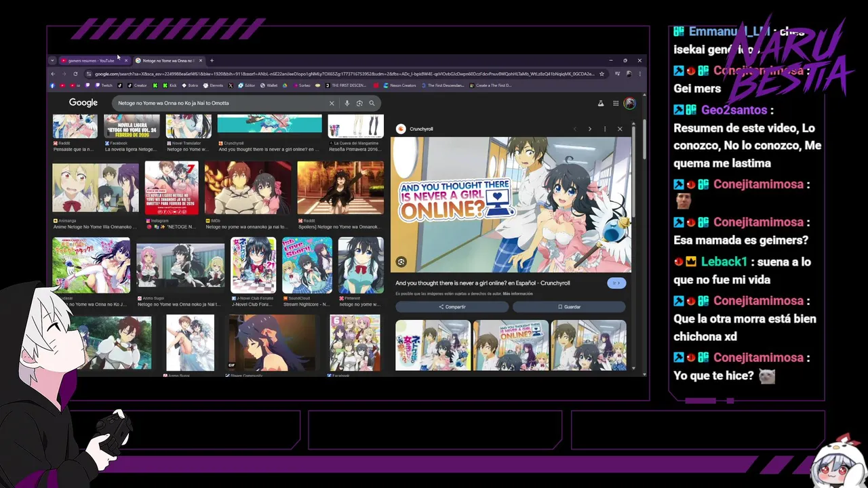Click the Geo2santos username in chat
Screen dimensions: 868x488
734,110
